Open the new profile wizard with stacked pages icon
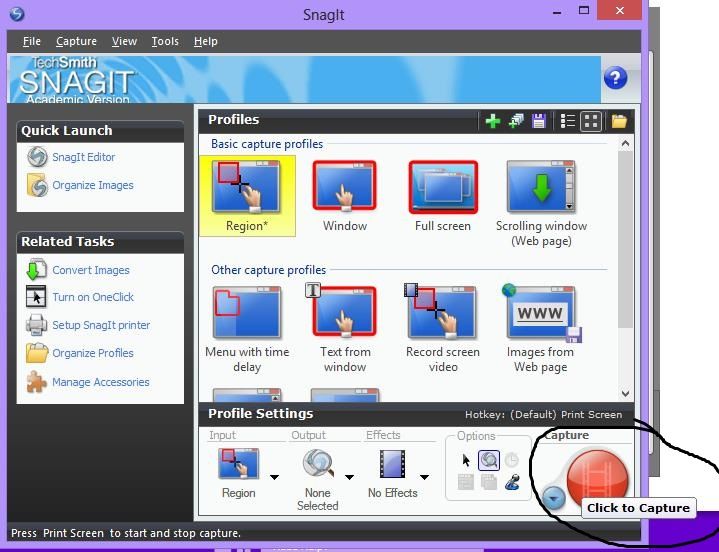 tap(517, 121)
